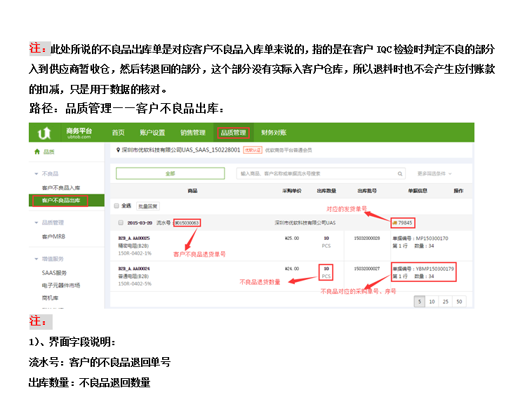Image resolution: width=532 pixels, height=409 pixels.
Task: Expand 更多筛选条件 filter options
Action: (x=434, y=173)
